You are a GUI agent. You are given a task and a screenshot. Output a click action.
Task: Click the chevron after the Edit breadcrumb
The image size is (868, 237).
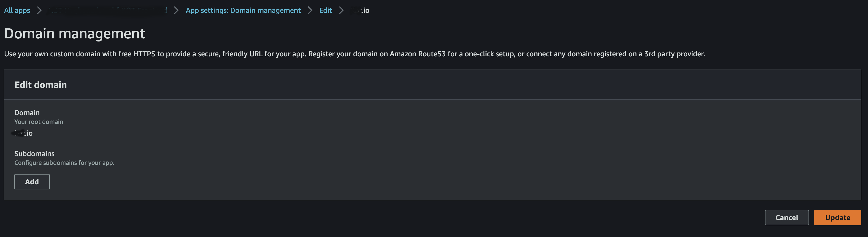click(x=341, y=10)
